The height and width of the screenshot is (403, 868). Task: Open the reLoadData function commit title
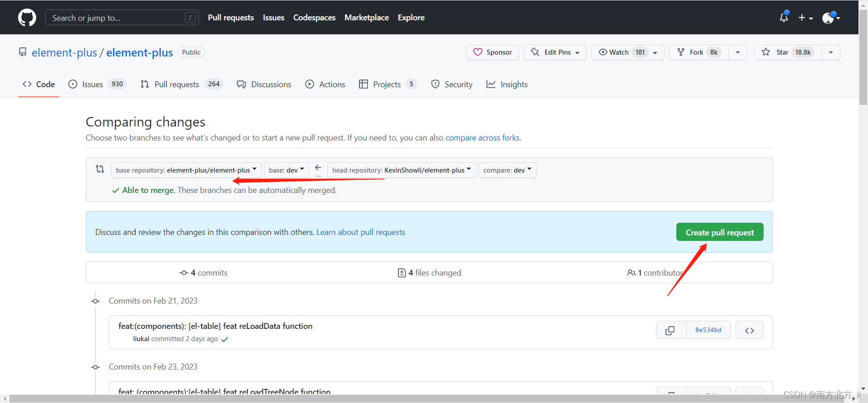215,326
